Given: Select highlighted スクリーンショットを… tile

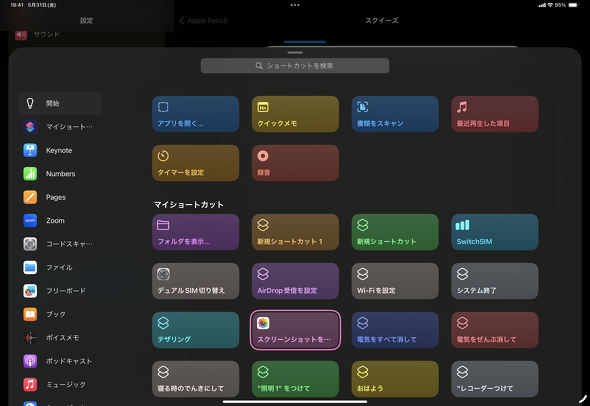Looking at the screenshot, I should coord(295,330).
